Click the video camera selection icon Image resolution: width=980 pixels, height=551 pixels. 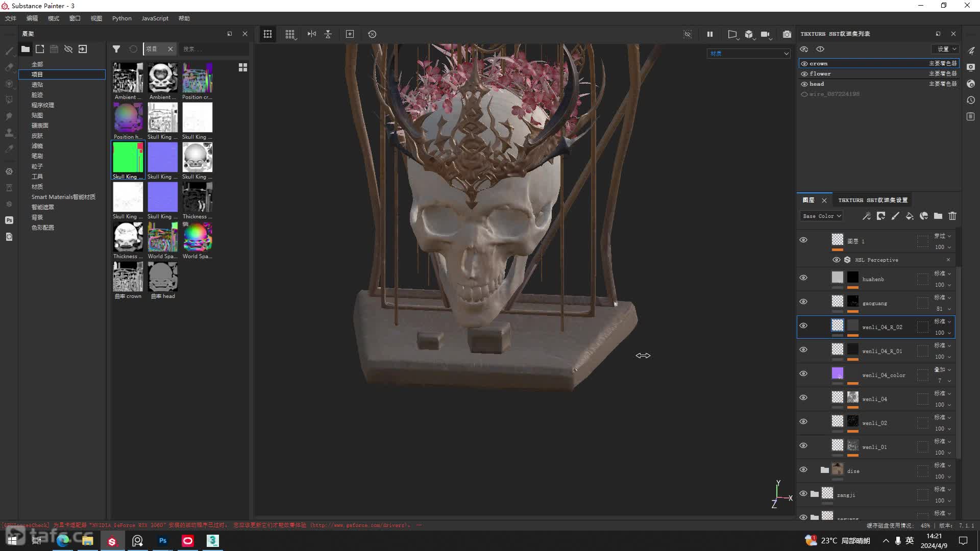(765, 34)
